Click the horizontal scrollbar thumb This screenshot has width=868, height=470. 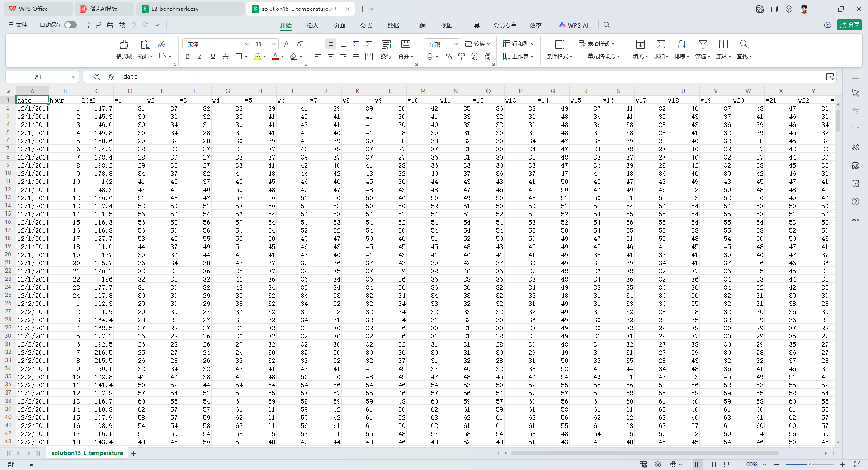point(644,453)
